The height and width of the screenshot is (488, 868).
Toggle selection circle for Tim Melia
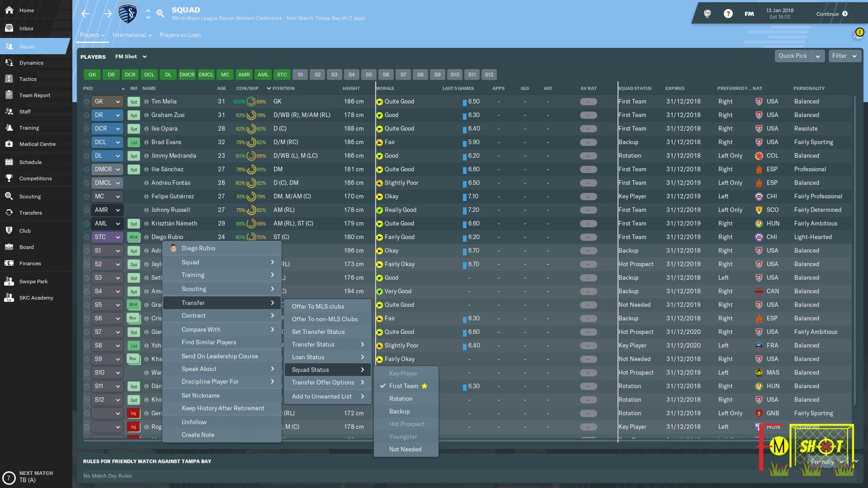pos(86,102)
